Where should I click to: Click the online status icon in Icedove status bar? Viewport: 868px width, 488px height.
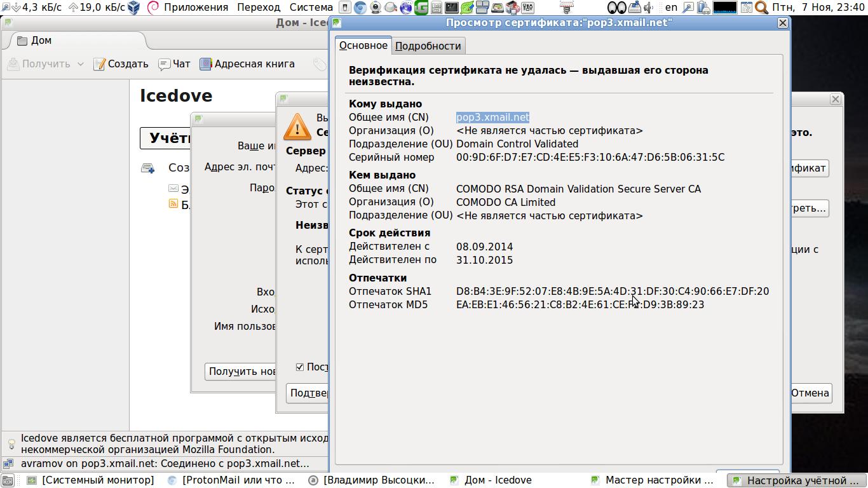click(x=8, y=463)
